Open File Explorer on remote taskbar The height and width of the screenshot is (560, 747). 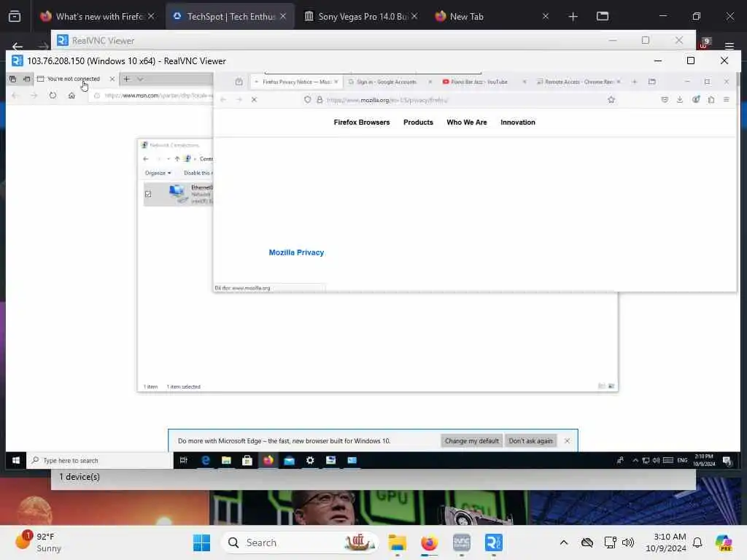226,461
